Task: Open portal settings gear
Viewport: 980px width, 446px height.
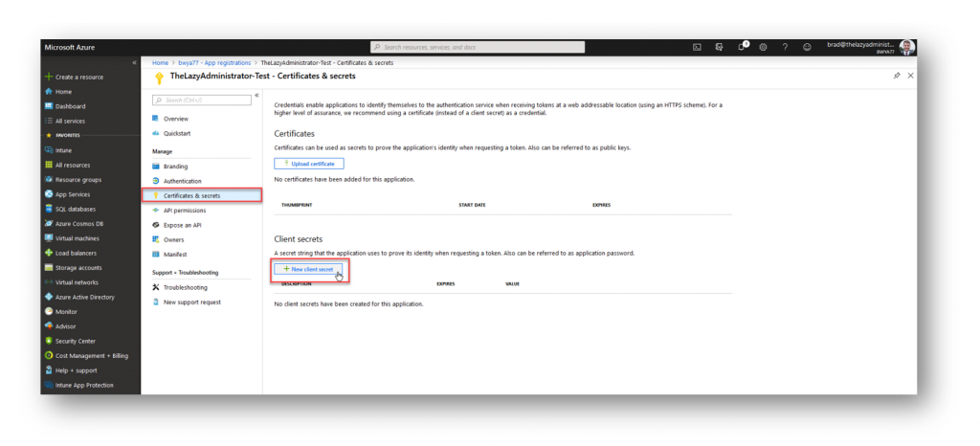Action: coord(763,48)
